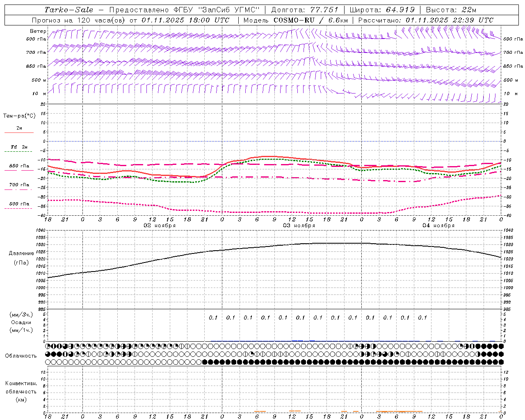Click the "Давление" pressure panel label

pyautogui.click(x=21, y=253)
